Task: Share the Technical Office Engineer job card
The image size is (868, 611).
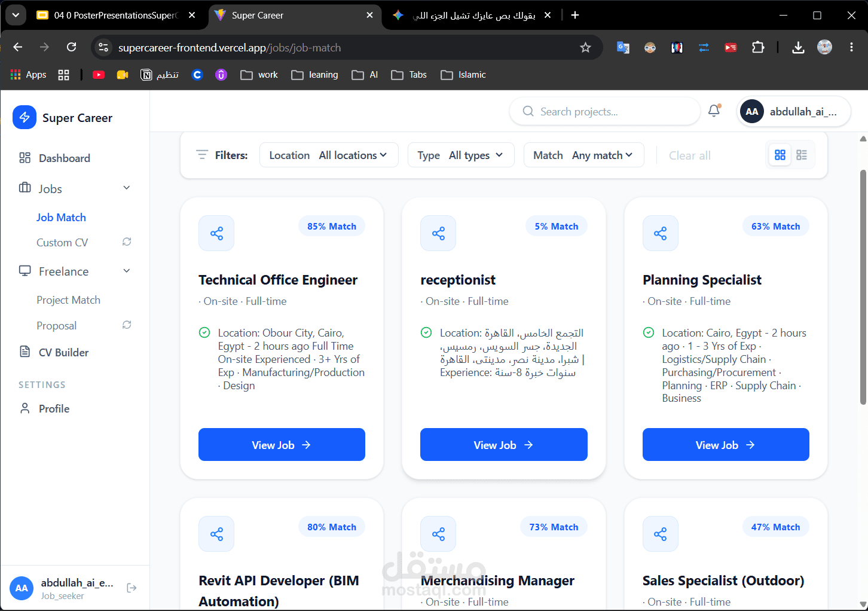Action: [x=216, y=233]
